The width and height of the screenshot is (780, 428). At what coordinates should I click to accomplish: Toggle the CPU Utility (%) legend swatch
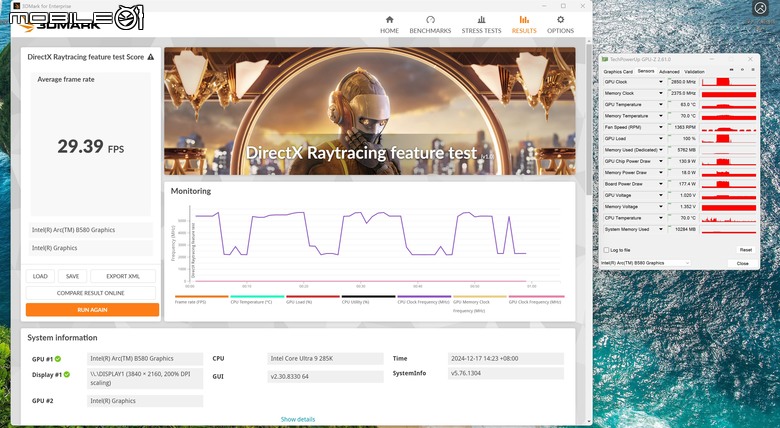[x=369, y=297]
